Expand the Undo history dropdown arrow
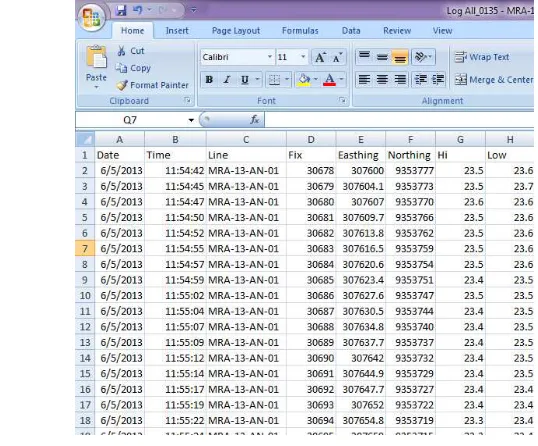Screen dimensions: 538x446 [x=150, y=10]
